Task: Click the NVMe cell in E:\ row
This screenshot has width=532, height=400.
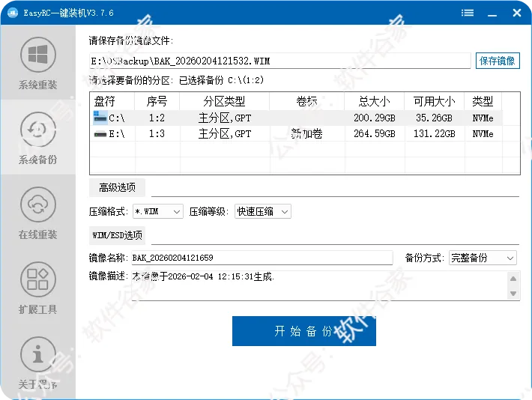Action: pos(483,133)
